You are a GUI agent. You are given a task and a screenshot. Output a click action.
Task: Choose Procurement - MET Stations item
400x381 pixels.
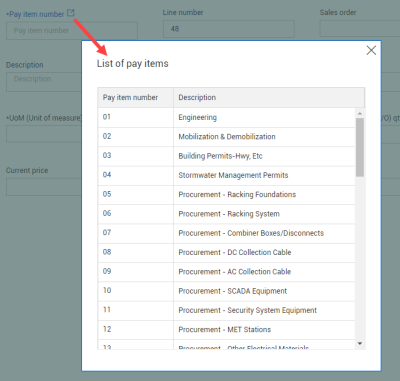click(x=226, y=330)
